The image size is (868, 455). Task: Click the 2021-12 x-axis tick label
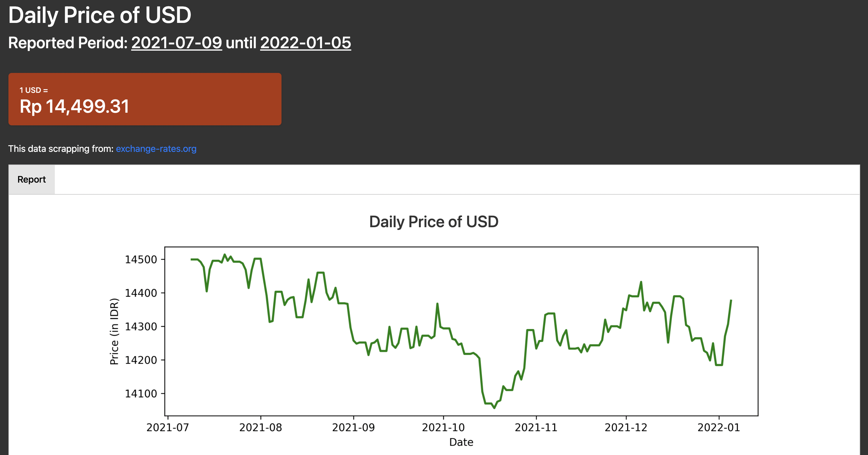[626, 427]
